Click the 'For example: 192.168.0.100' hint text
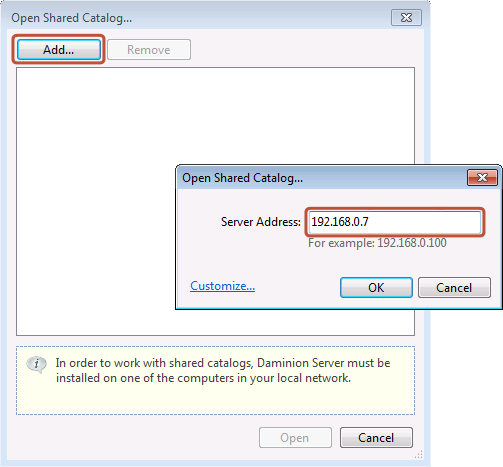The image size is (503, 467). 377,243
